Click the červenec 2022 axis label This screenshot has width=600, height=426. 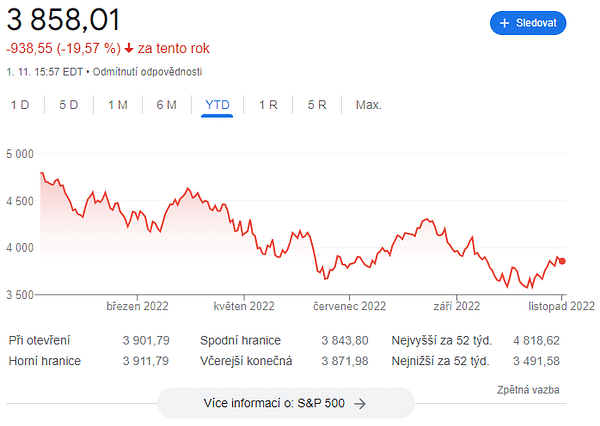click(x=349, y=306)
